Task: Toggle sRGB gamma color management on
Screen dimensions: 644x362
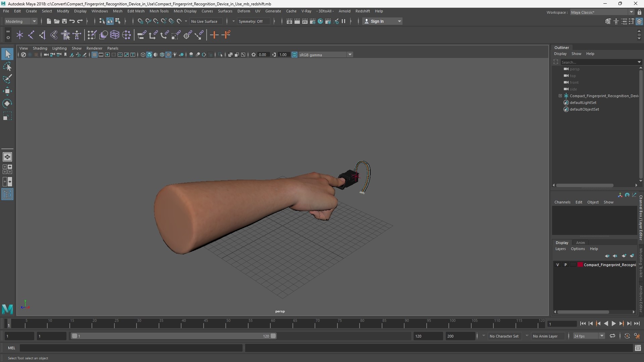Action: pyautogui.click(x=294, y=55)
